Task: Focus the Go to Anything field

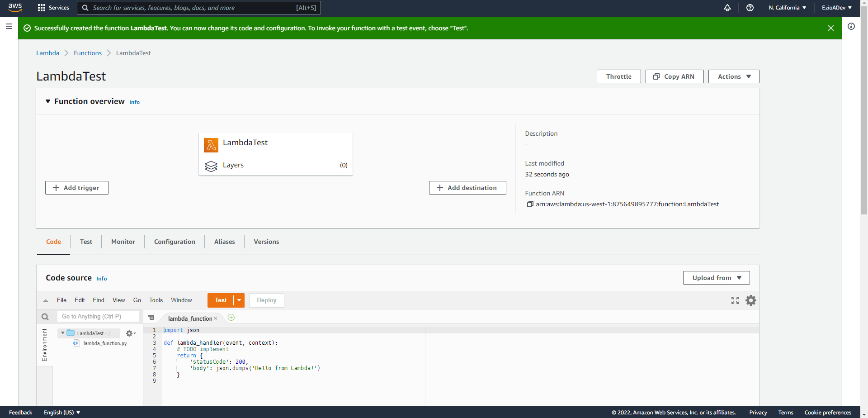Action: 98,317
